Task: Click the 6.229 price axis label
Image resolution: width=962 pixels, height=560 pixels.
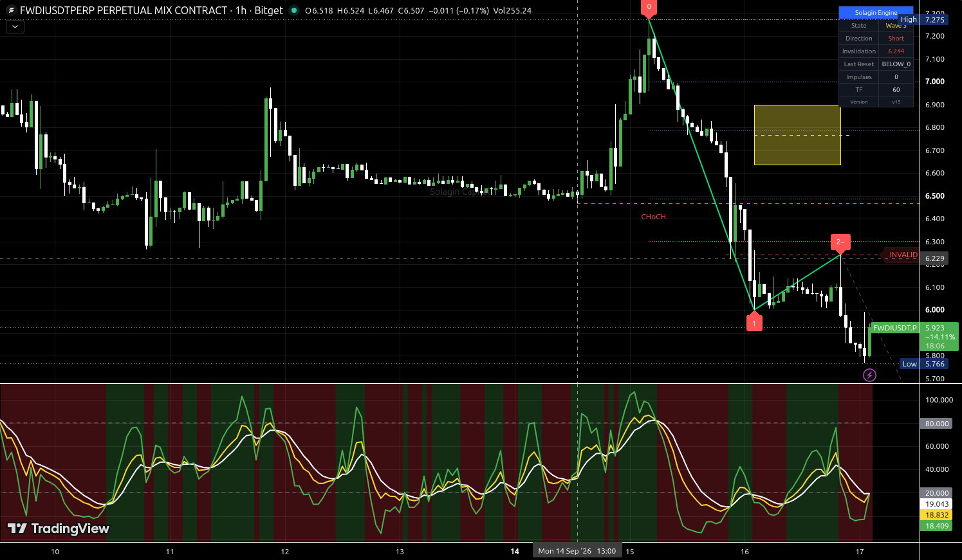Action: point(935,258)
